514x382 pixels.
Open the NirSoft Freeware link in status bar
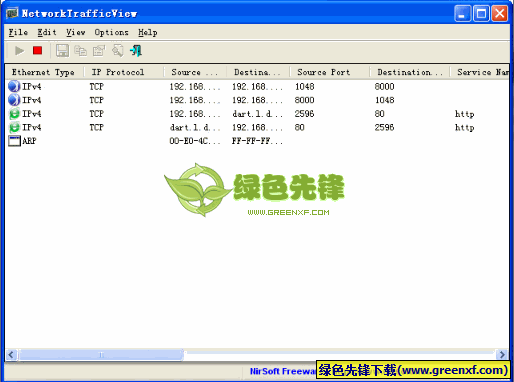tap(283, 371)
